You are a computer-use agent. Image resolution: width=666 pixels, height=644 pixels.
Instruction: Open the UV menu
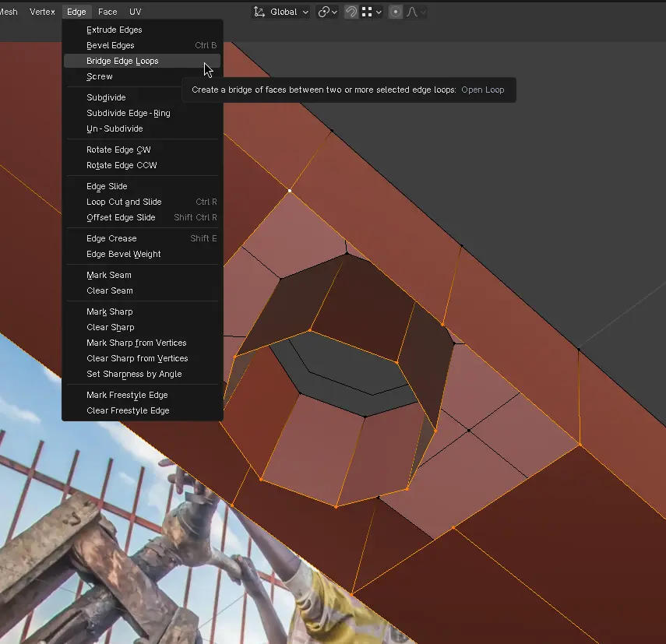[x=135, y=12]
